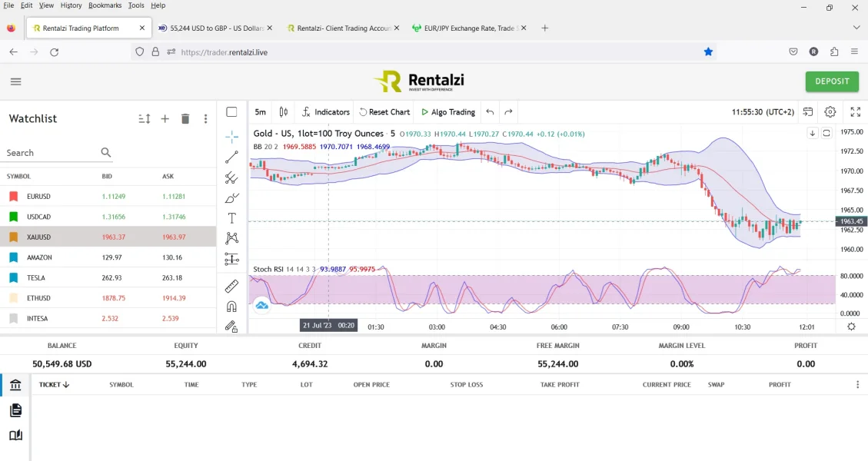Click the green DEPOSIT button
868x461 pixels.
(832, 81)
